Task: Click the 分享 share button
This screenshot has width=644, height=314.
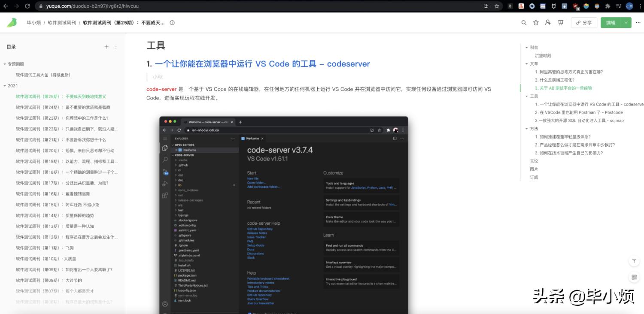Action: [584, 23]
